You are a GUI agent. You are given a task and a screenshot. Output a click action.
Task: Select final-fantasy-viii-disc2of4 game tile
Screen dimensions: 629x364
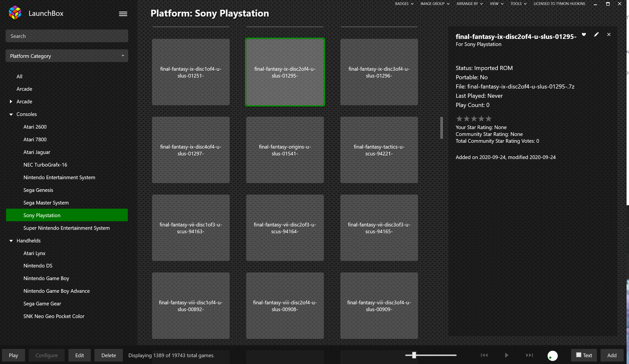tap(285, 306)
